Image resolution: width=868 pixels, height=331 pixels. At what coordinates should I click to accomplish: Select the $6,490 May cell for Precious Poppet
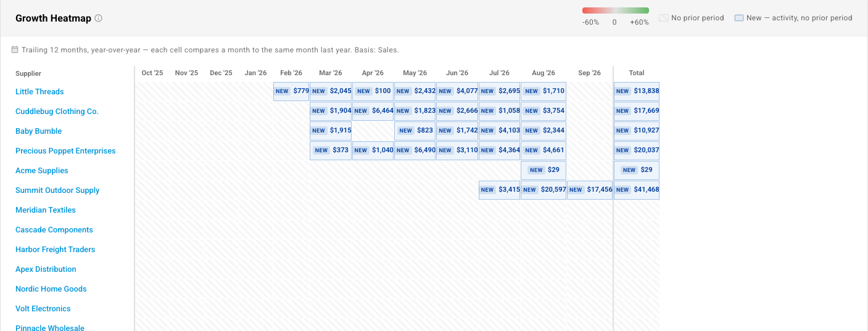coord(415,150)
